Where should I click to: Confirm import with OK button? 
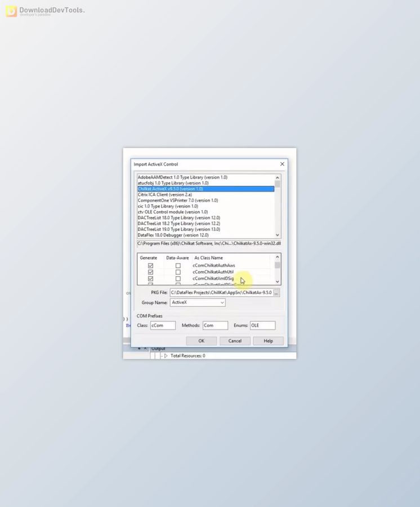point(202,341)
